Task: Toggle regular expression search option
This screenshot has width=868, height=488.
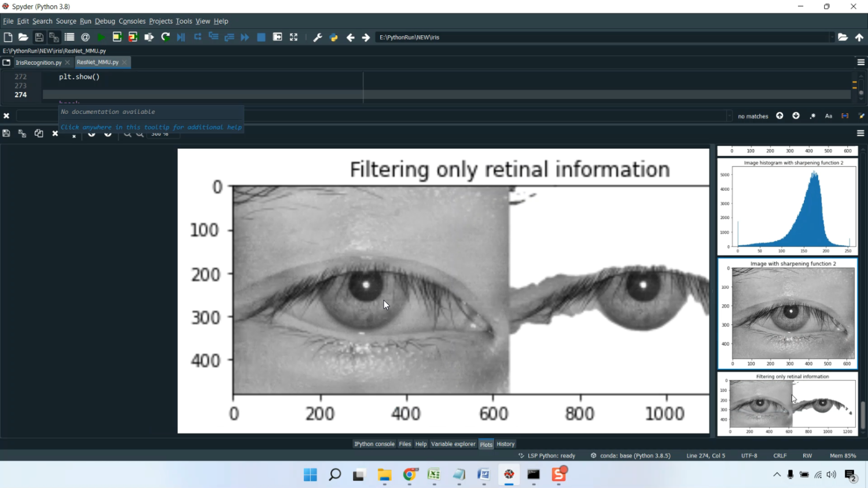Action: point(812,116)
